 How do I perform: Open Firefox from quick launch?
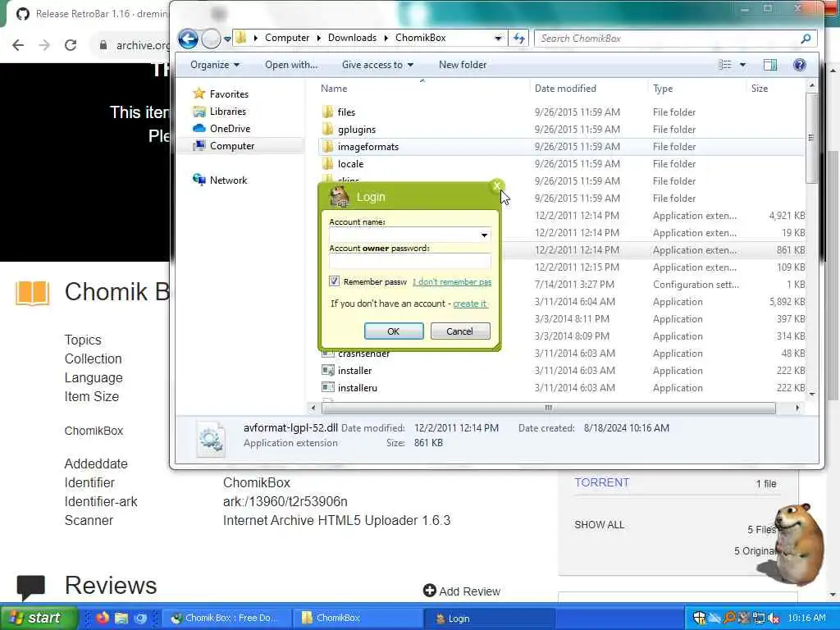click(x=103, y=618)
